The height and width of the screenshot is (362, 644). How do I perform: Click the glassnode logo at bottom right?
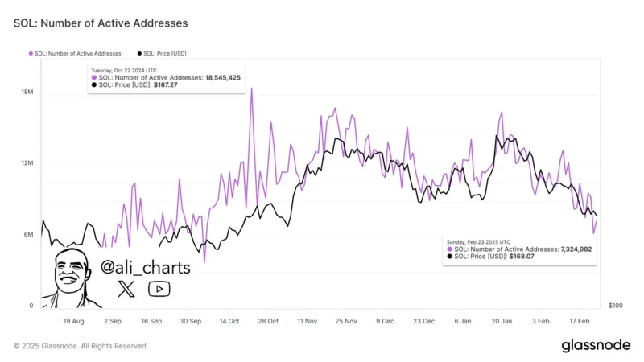point(596,346)
